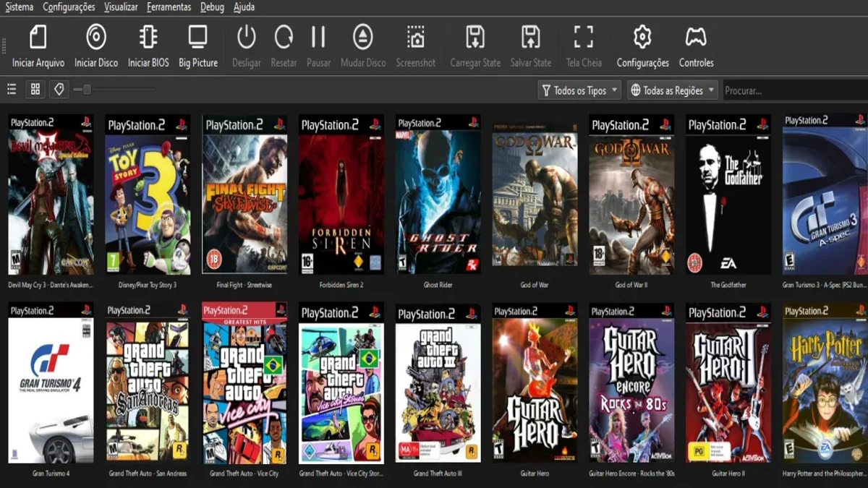The height and width of the screenshot is (488, 868).
Task: Click the 'God of War II' title label
Action: [631, 286]
